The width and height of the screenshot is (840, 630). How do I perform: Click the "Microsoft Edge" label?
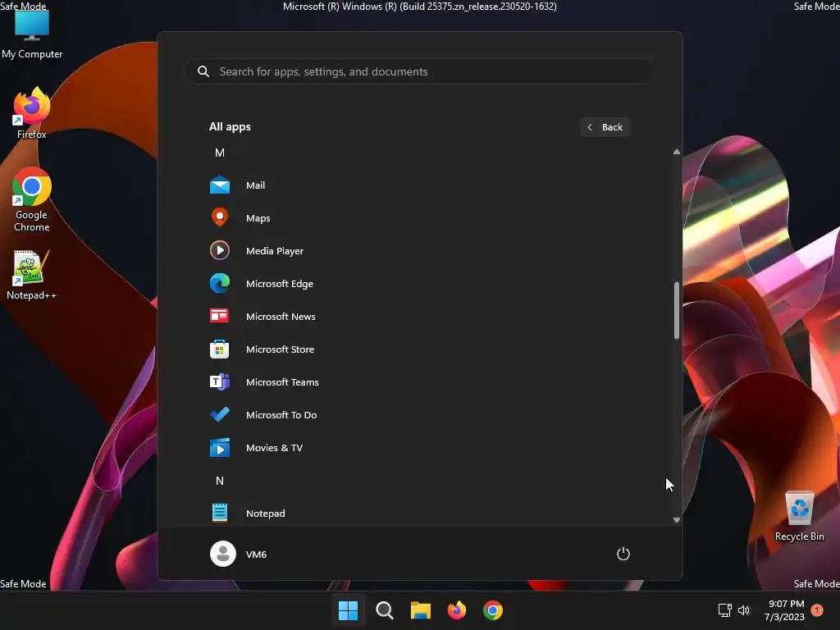click(280, 283)
